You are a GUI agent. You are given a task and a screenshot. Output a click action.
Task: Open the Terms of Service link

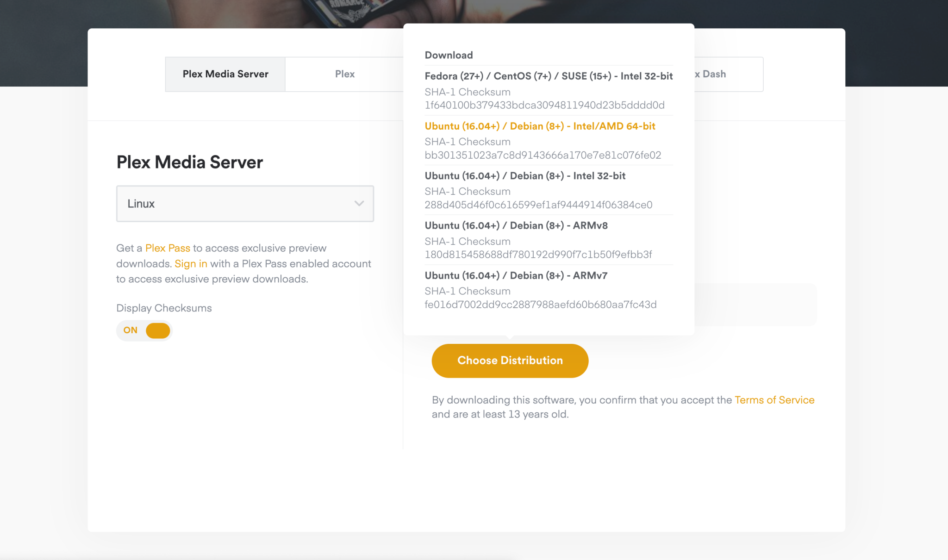point(775,400)
